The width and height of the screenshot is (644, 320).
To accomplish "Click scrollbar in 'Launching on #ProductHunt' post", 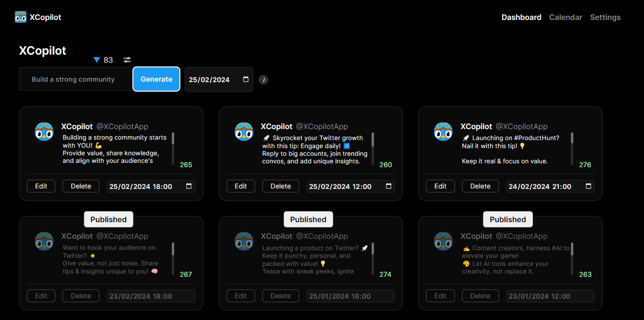I will coord(572,149).
